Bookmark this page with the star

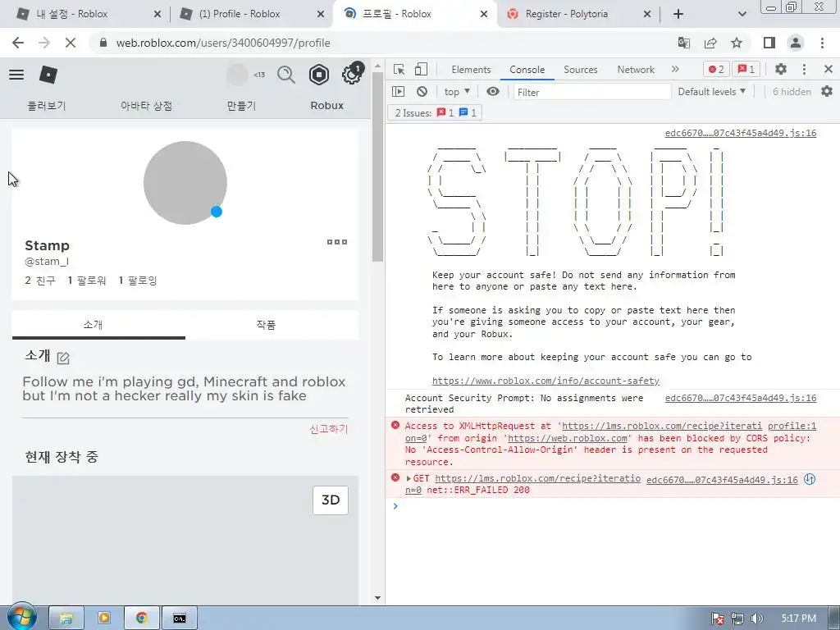[x=737, y=43]
